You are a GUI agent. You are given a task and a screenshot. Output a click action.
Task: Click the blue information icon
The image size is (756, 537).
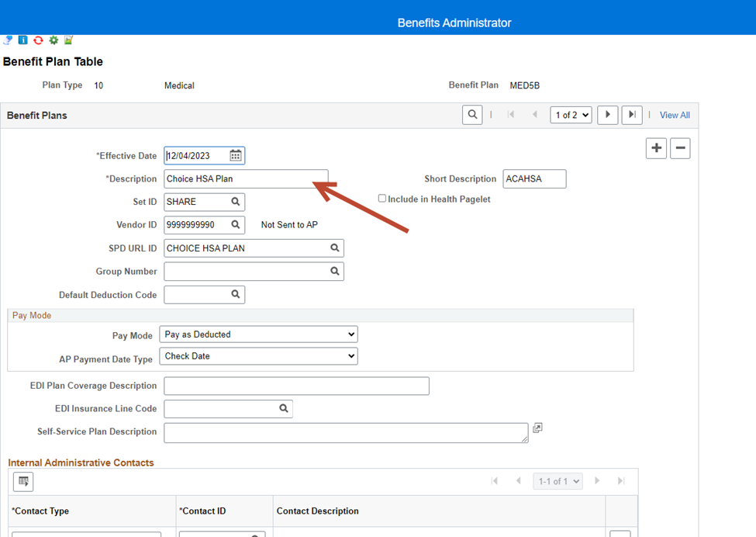pos(22,40)
